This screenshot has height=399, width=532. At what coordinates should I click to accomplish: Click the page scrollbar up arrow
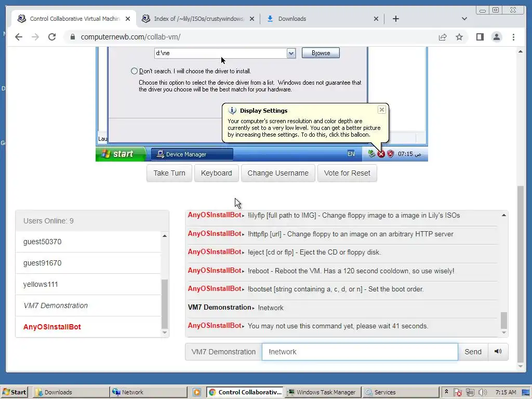pyautogui.click(x=521, y=51)
